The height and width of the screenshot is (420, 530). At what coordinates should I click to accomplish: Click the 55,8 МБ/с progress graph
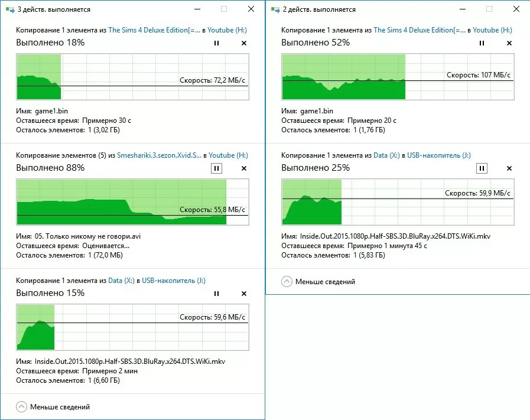click(x=132, y=202)
